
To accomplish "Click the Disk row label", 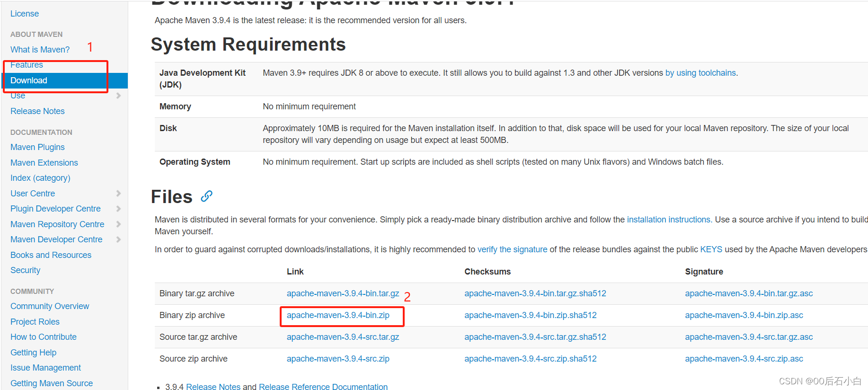I will click(168, 128).
